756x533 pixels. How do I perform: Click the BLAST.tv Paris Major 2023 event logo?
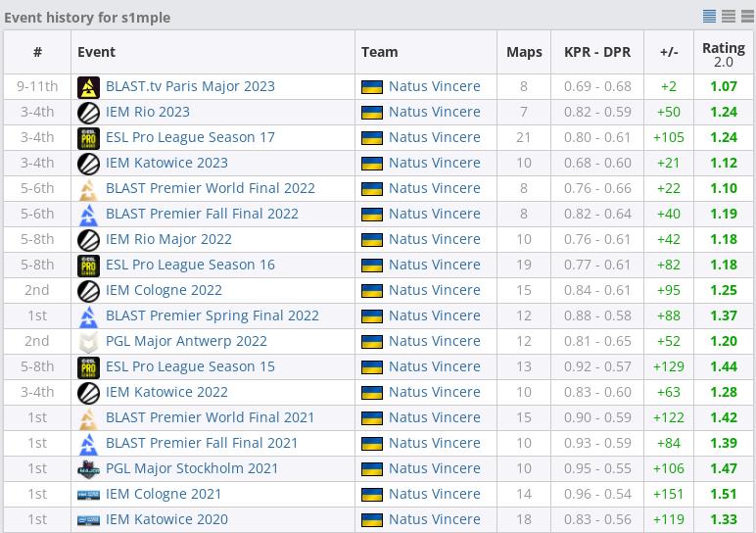[x=88, y=87]
